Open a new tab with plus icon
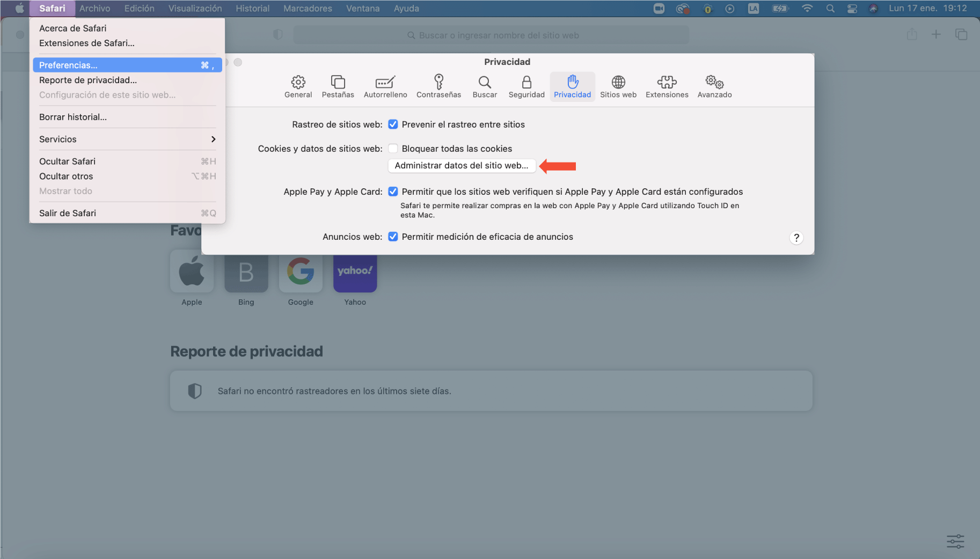 [x=936, y=35]
